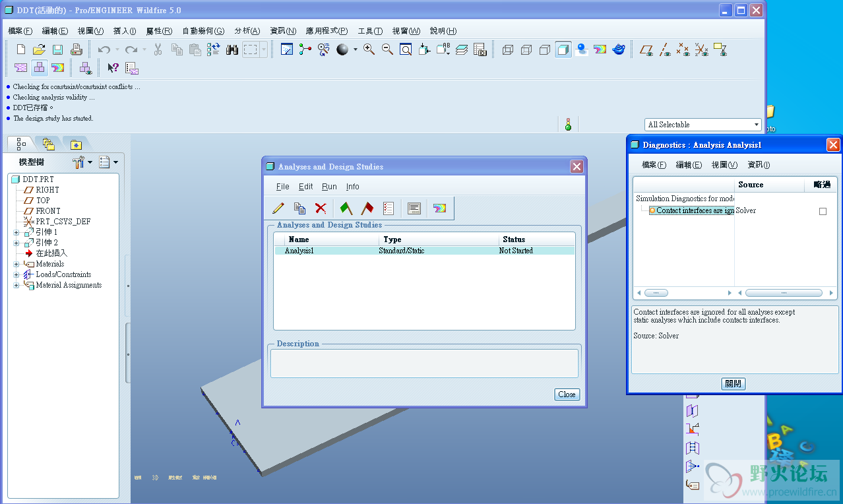
Task: Delete analysis with red X icon
Action: (321, 208)
